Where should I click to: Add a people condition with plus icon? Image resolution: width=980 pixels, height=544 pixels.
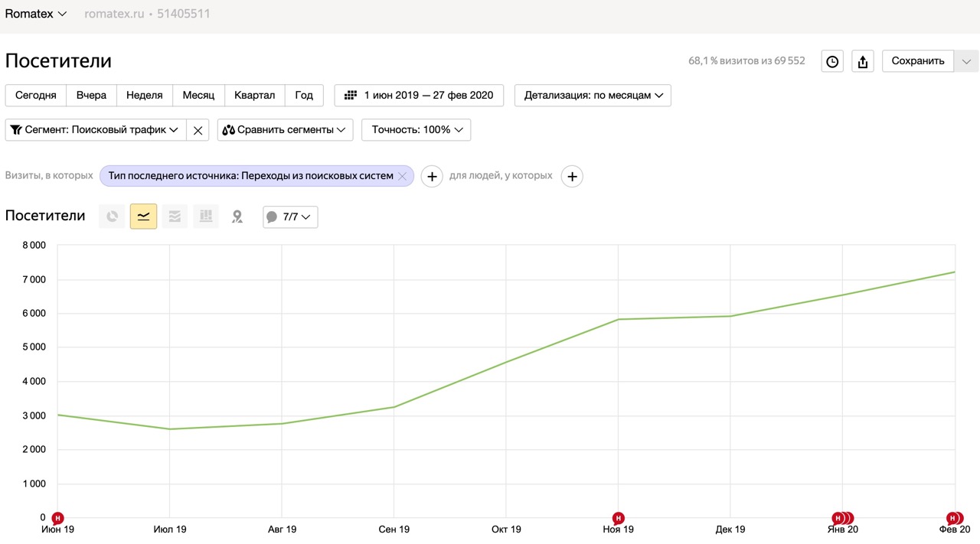coord(572,177)
